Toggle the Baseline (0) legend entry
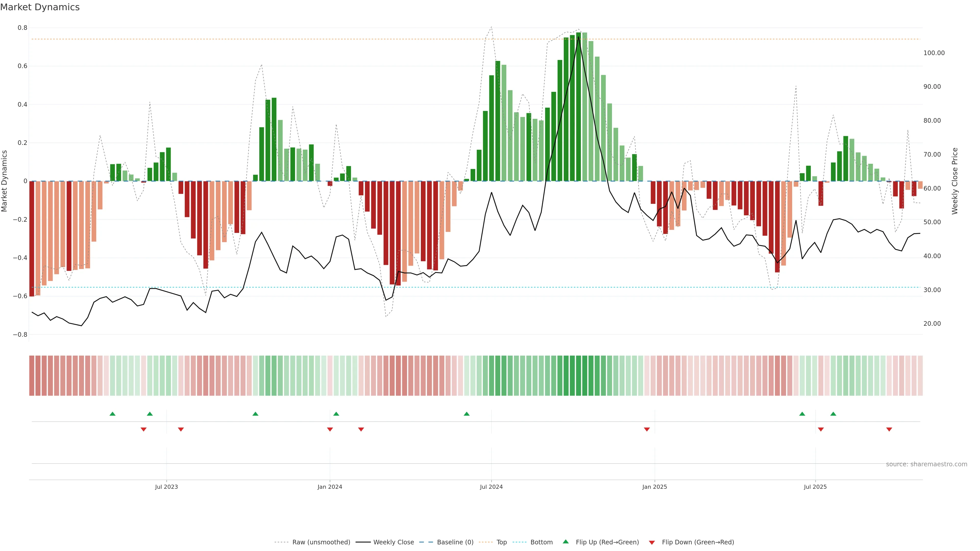 tap(455, 542)
